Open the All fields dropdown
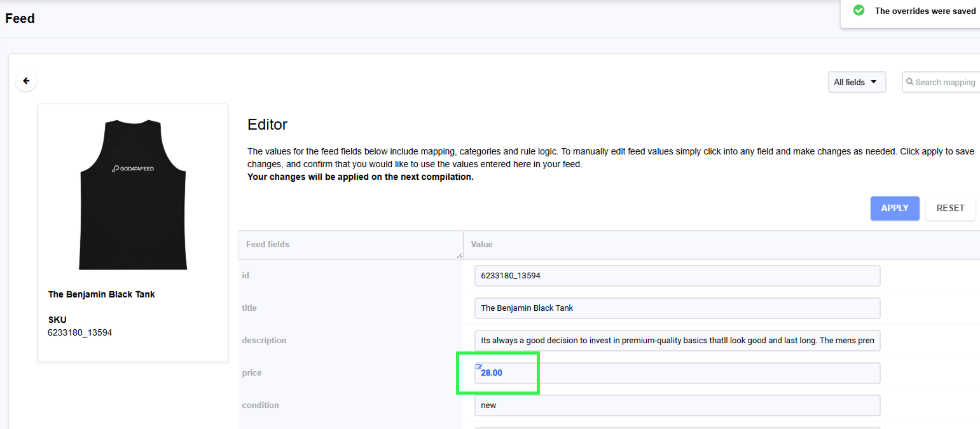The height and width of the screenshot is (429, 980). 856,82
